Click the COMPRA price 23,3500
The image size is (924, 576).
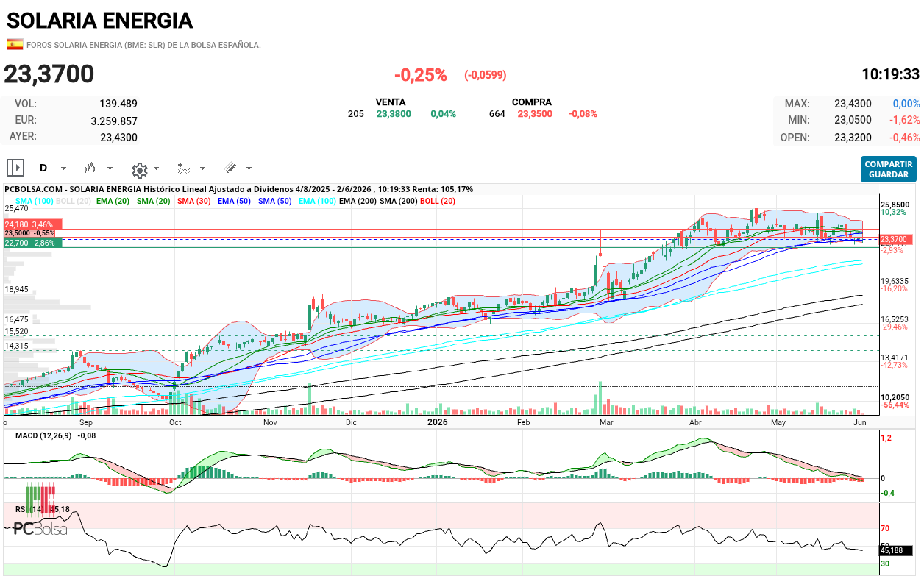click(535, 114)
